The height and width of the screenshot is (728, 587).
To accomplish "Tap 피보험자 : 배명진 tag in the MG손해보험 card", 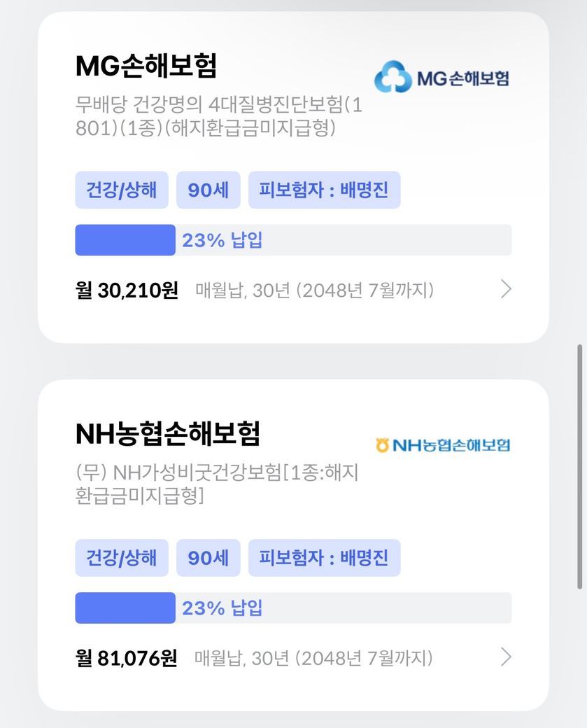I will (324, 190).
